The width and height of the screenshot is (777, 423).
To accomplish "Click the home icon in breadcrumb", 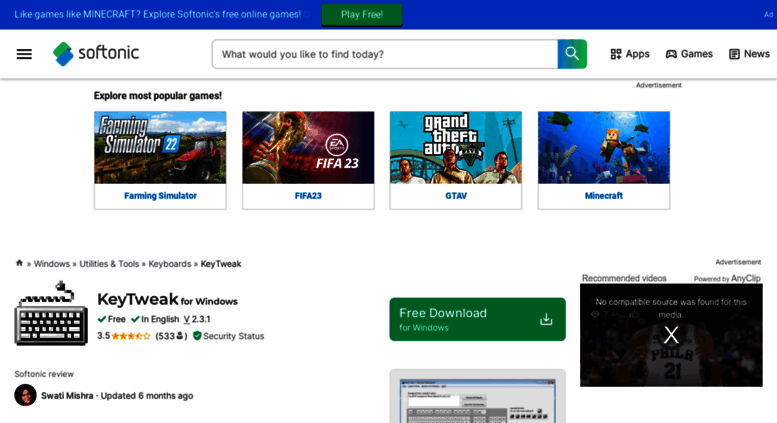I will click(x=19, y=263).
